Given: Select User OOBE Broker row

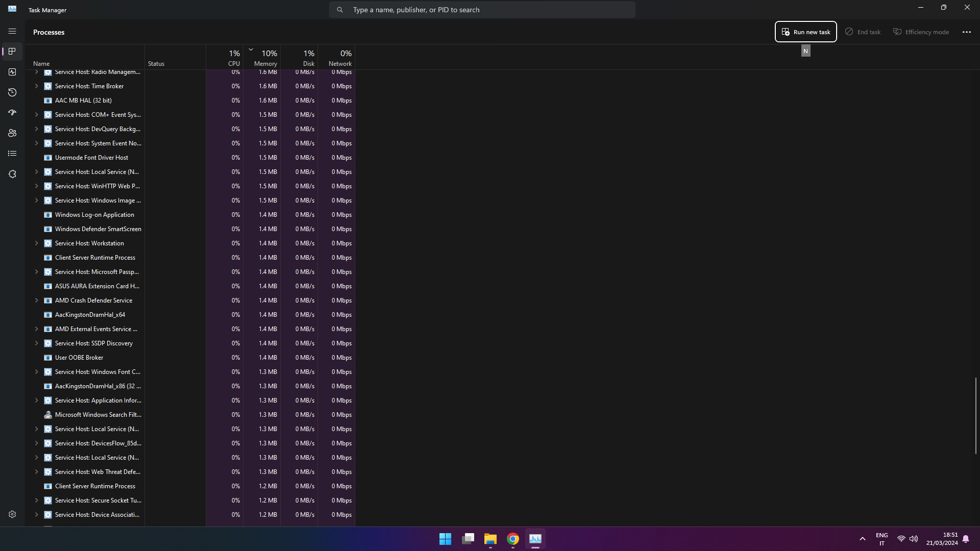Looking at the screenshot, I should pos(190,358).
